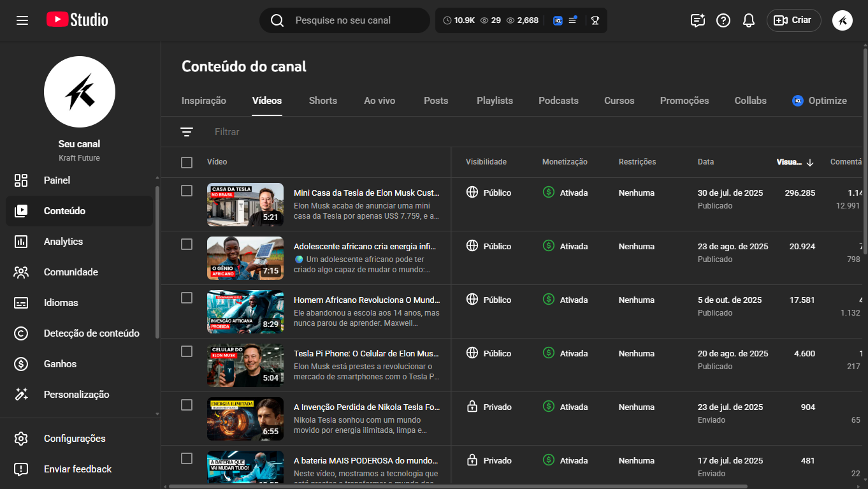Open the account avatar in top right
868x489 pixels.
[x=843, y=20]
